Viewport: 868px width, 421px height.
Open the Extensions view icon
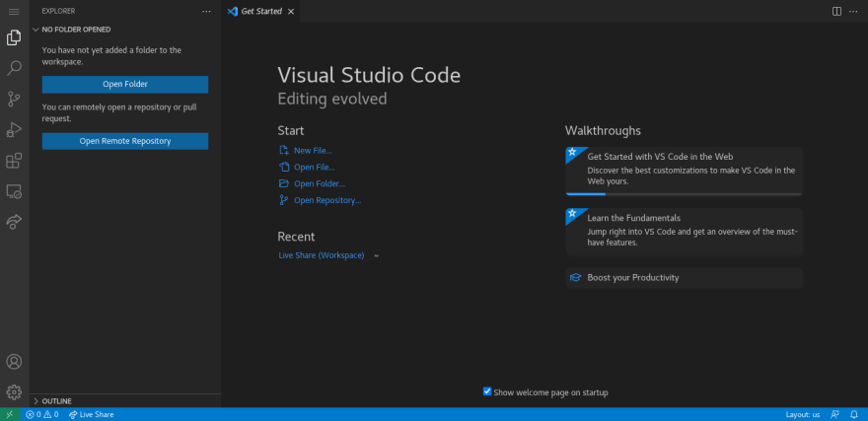tap(14, 161)
